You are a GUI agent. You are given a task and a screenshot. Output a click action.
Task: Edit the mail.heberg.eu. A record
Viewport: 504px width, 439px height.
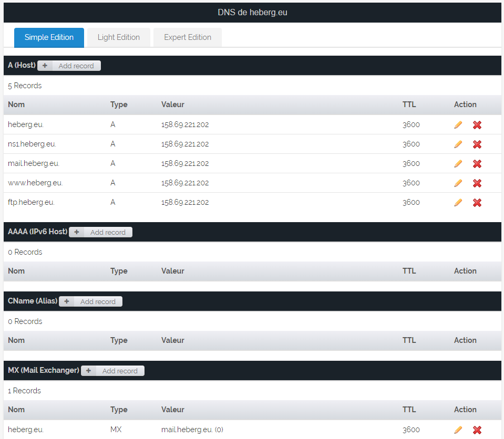[x=458, y=164]
